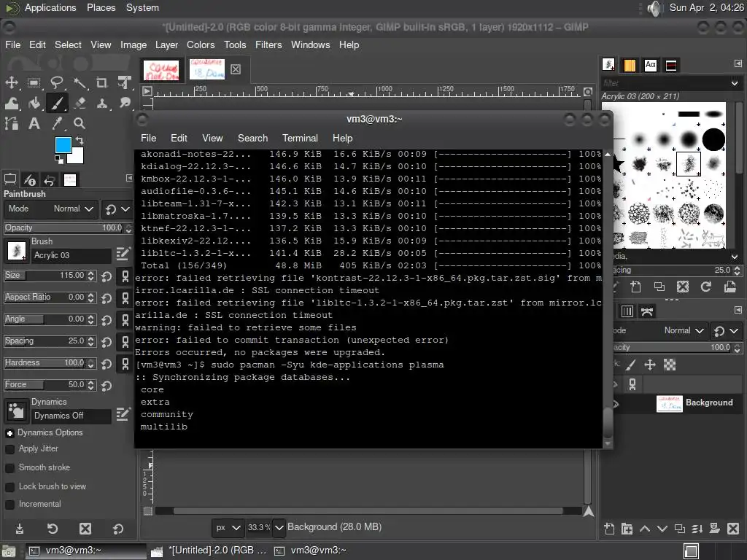Switch to GIMP Untitled taskbar entry

pyautogui.click(x=209, y=551)
